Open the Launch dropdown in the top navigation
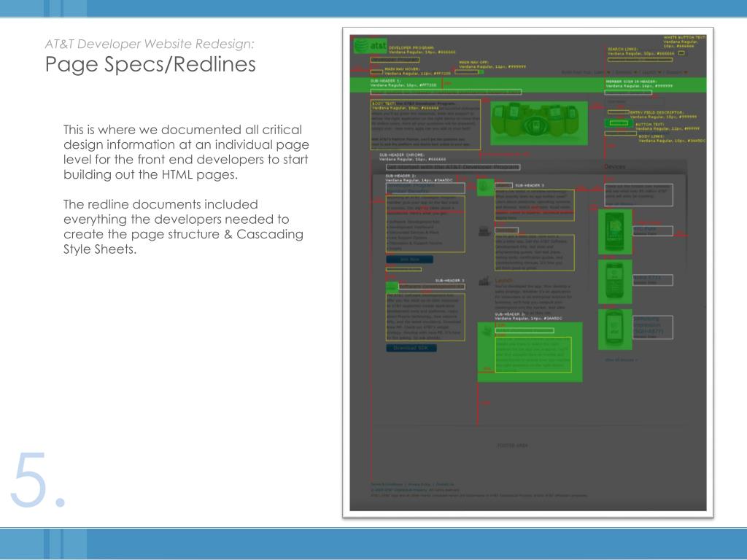The width and height of the screenshot is (747, 560). tap(651, 72)
